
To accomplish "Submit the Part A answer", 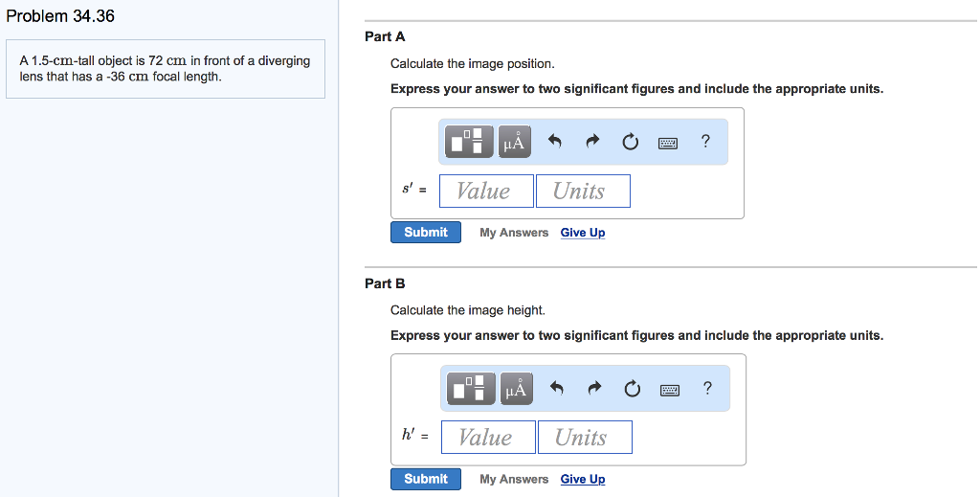I will tap(426, 233).
